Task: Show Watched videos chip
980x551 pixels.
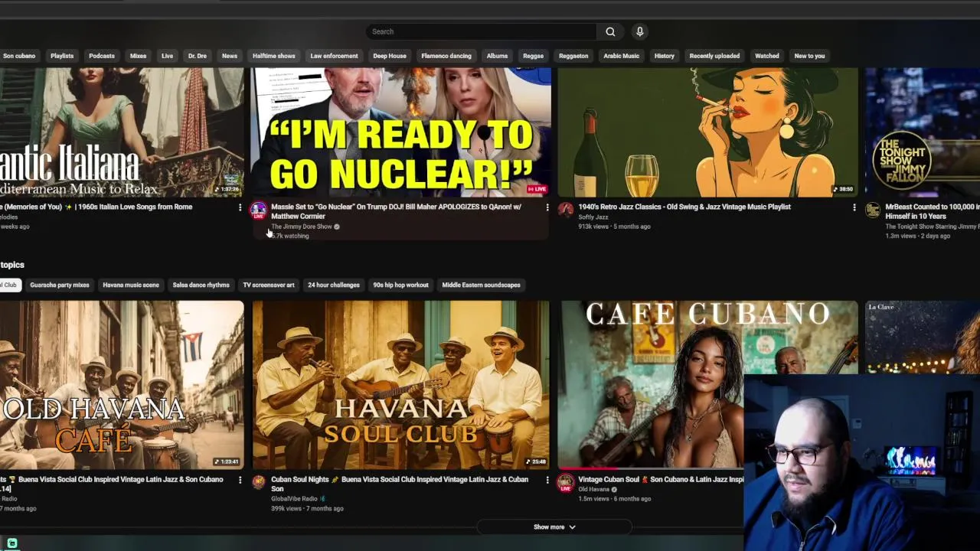Action: [x=767, y=56]
